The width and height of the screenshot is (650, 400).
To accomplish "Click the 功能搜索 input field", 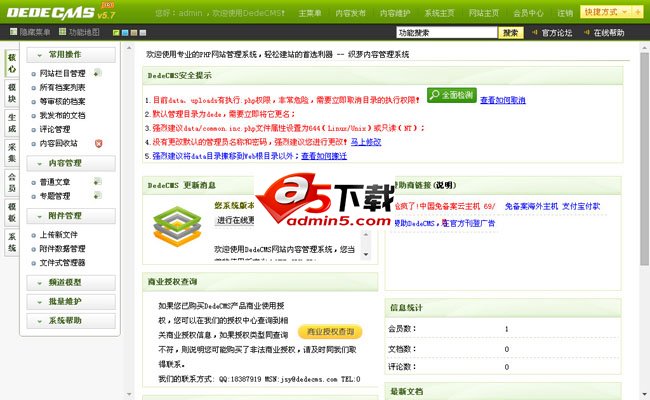I will [x=446, y=32].
